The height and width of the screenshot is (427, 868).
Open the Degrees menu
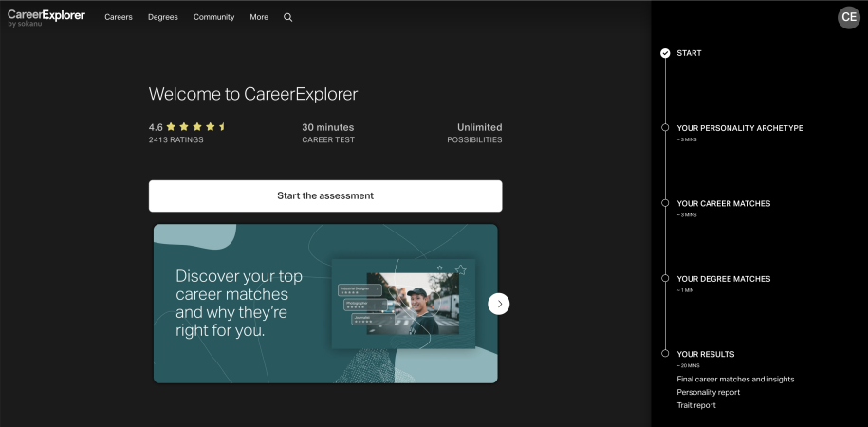(163, 17)
